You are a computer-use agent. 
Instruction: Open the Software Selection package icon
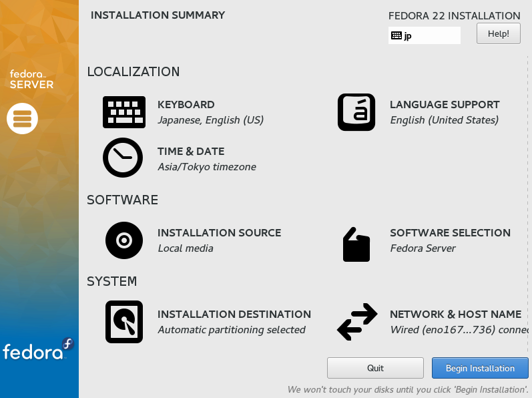click(x=356, y=244)
